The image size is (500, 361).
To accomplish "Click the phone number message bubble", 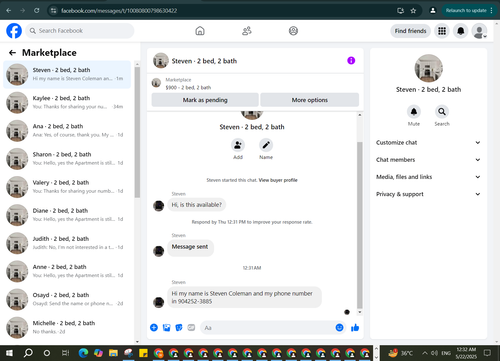I will pyautogui.click(x=244, y=297).
